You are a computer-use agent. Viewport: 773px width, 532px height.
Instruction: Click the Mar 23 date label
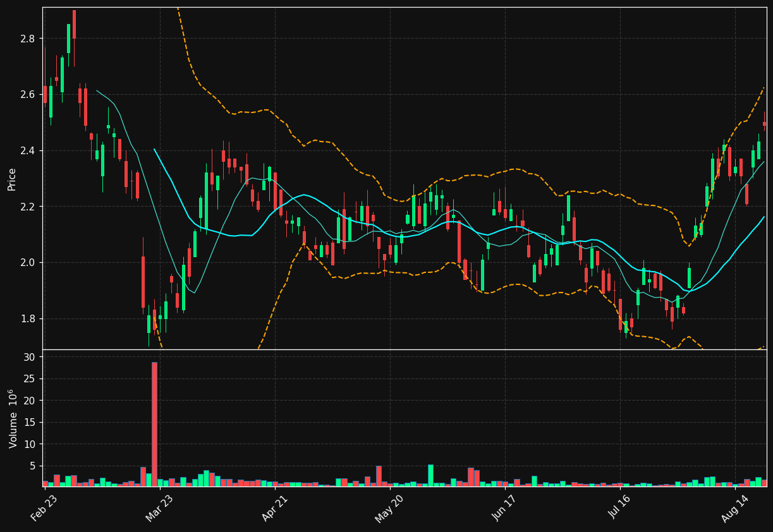159,509
